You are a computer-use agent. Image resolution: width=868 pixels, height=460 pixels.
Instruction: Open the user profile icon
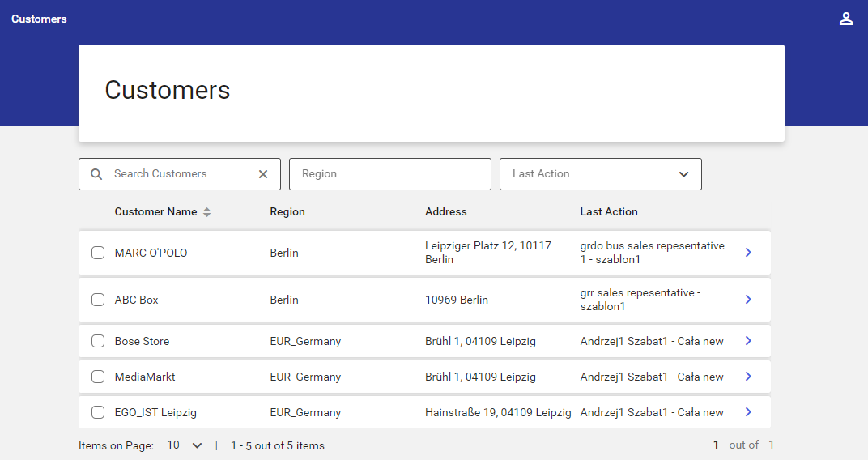[845, 19]
